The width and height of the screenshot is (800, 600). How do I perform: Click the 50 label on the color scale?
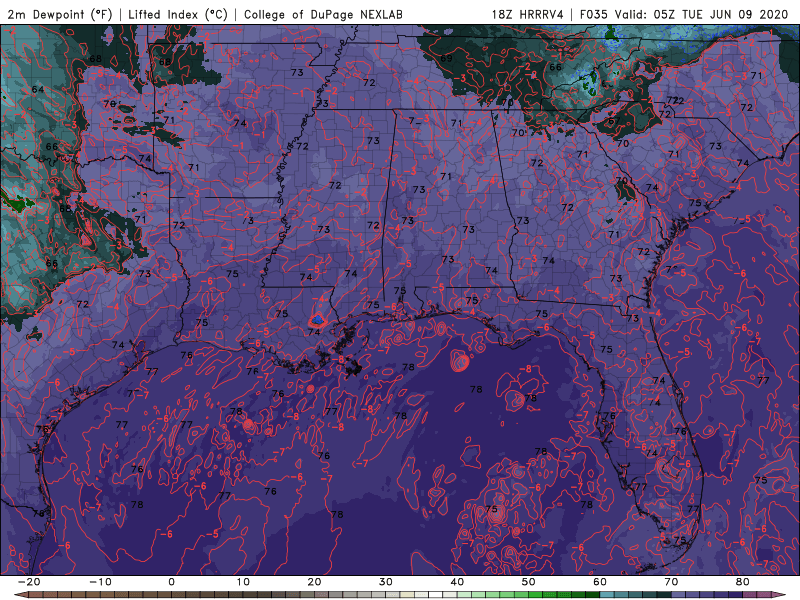(529, 582)
